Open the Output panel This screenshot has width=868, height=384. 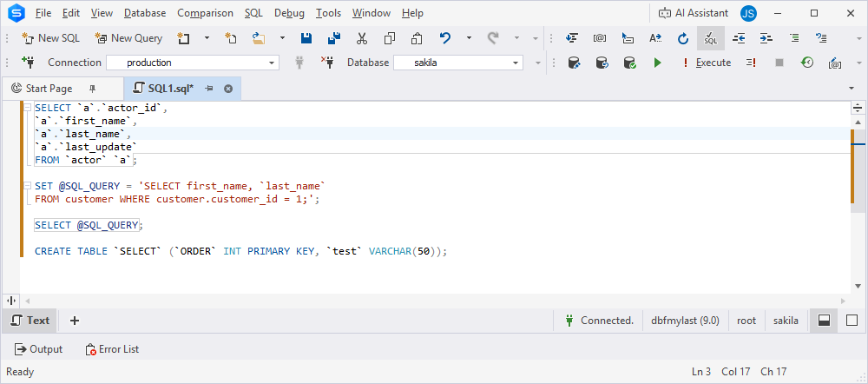[x=39, y=349]
